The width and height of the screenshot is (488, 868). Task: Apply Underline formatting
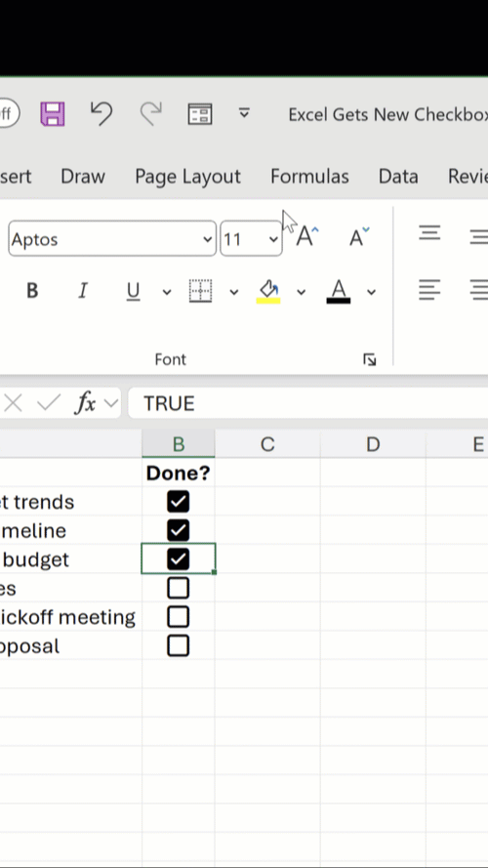pos(133,291)
